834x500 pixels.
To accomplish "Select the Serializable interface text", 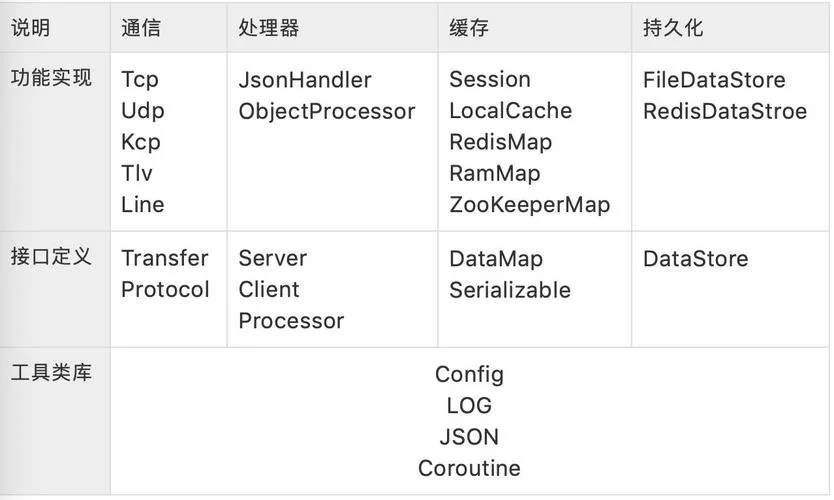I will pyautogui.click(x=510, y=290).
